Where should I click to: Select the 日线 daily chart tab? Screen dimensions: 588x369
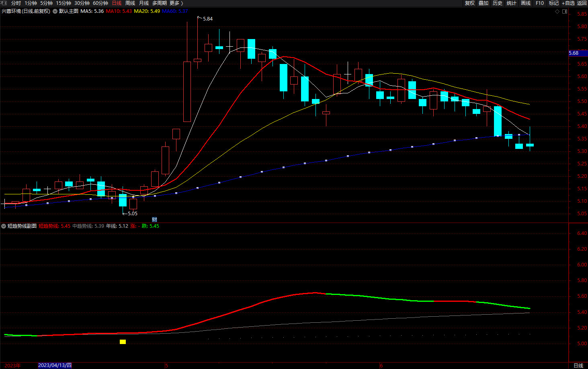click(x=117, y=3)
